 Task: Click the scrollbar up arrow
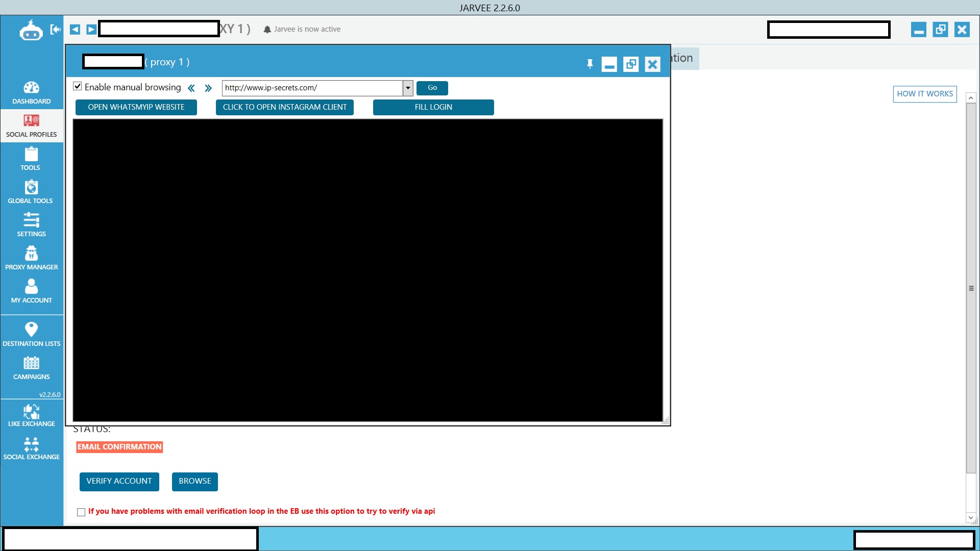click(x=971, y=98)
